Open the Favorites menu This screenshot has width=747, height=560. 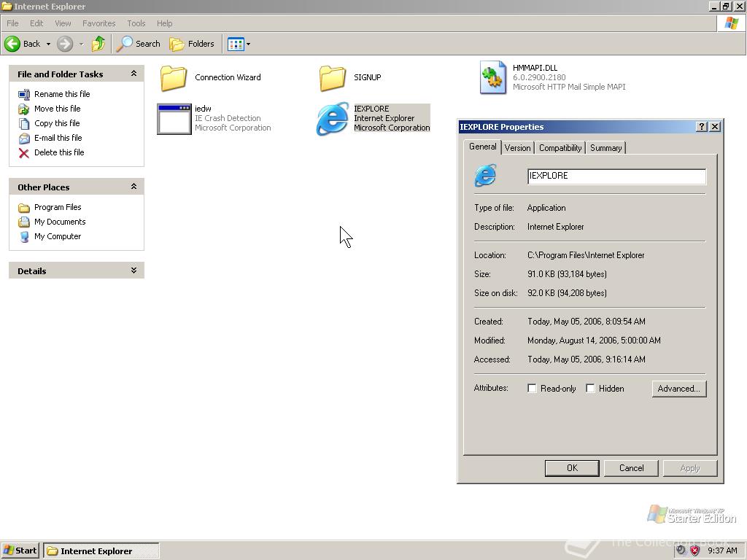tap(98, 23)
